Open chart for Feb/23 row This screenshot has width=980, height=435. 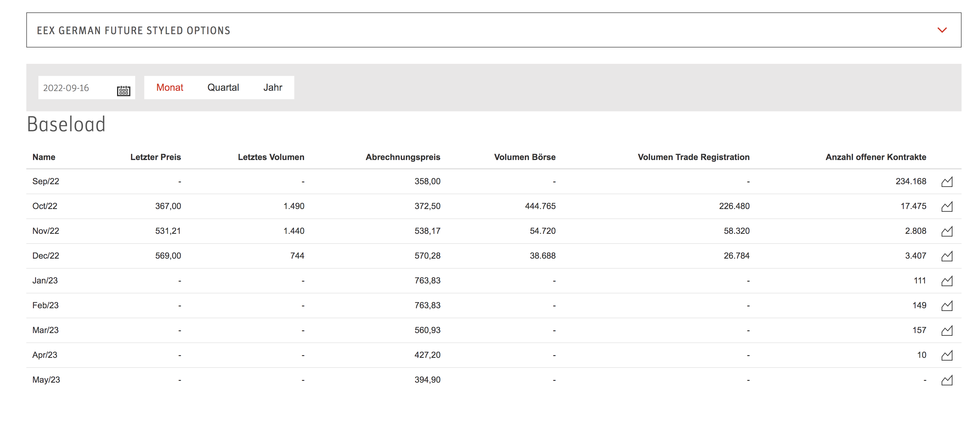(946, 306)
